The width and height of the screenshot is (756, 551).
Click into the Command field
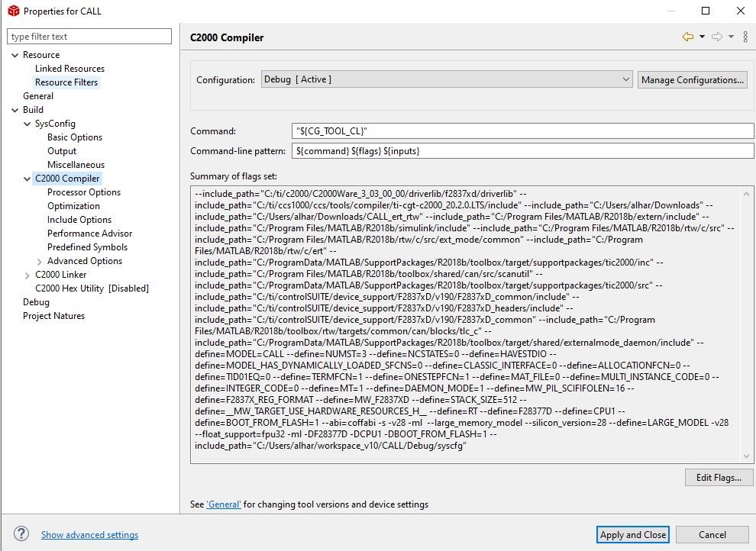tap(522, 131)
